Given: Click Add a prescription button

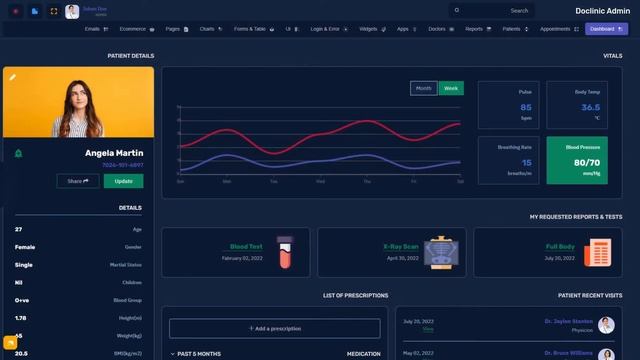Looking at the screenshot, I should tap(275, 329).
